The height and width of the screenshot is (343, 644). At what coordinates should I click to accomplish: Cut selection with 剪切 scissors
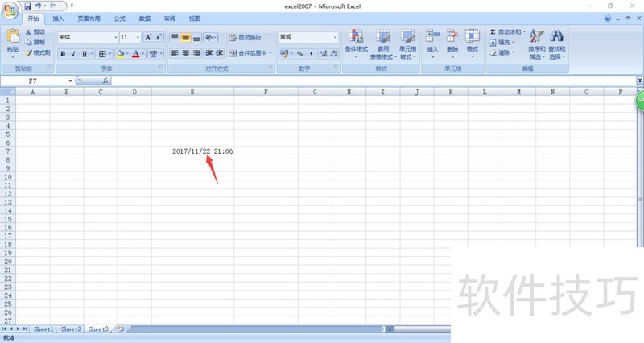[35, 32]
